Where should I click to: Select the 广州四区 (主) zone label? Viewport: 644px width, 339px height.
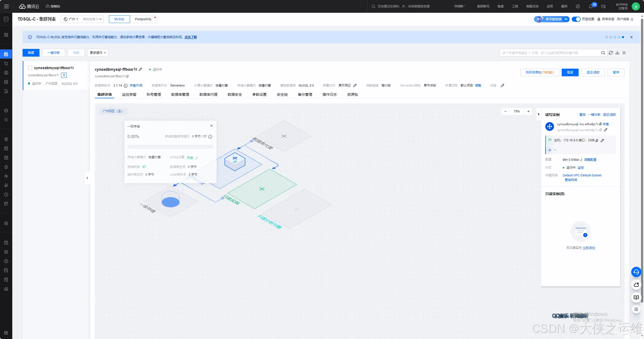[113, 111]
